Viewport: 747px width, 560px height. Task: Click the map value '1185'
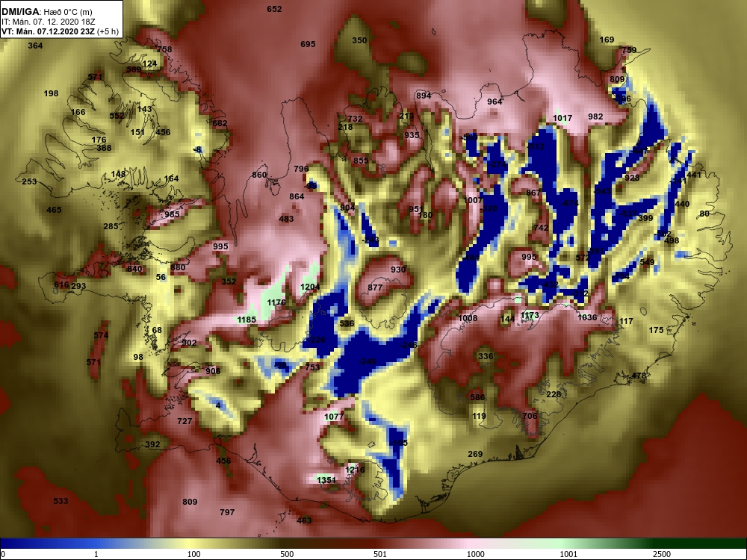pos(247,320)
